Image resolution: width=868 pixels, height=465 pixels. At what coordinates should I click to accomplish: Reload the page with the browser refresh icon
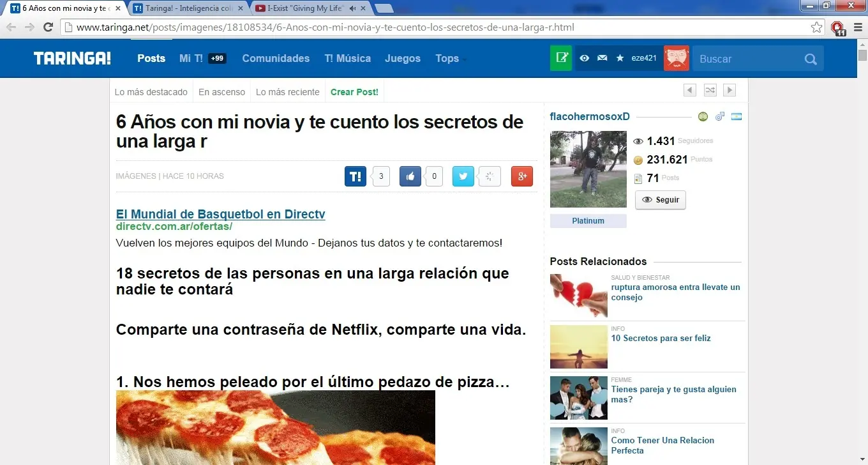(48, 27)
